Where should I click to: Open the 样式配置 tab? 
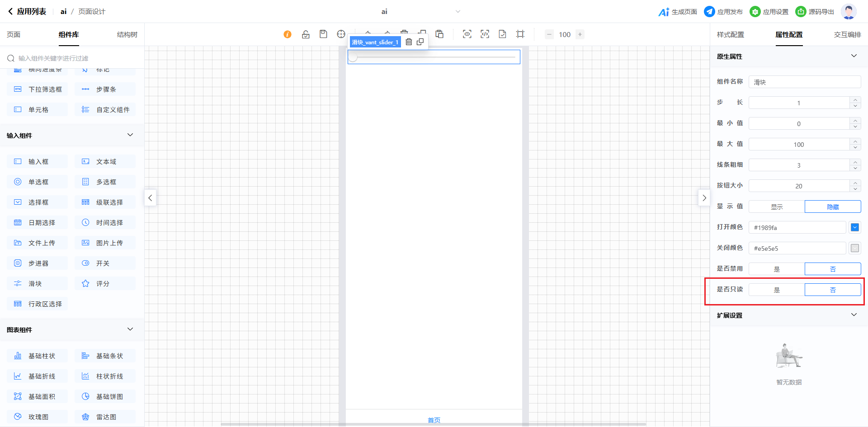coord(730,35)
